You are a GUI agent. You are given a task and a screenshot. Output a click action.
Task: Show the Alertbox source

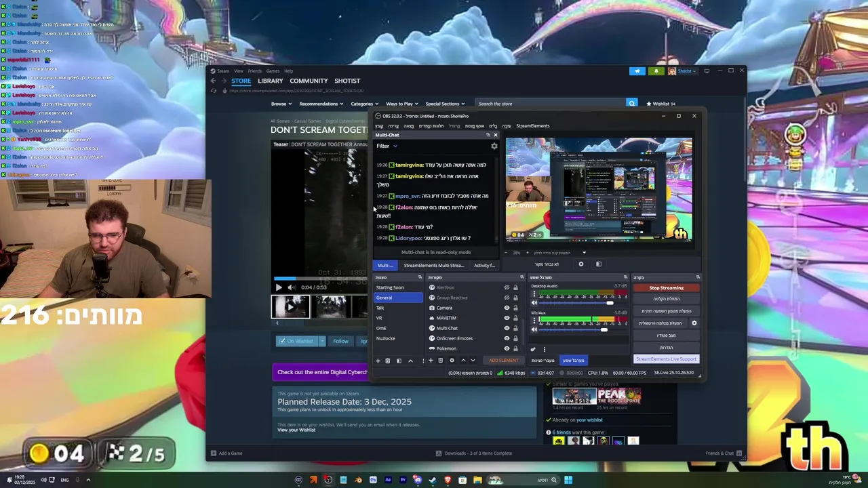coord(507,287)
